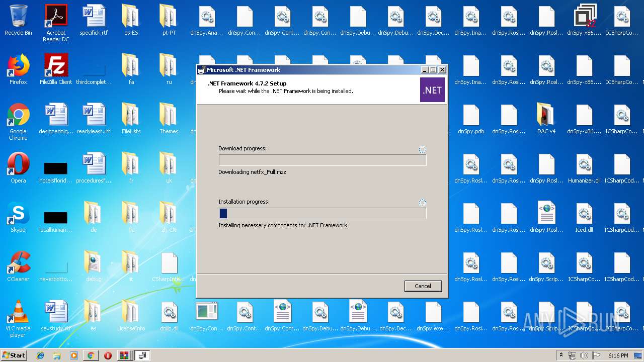The width and height of the screenshot is (644, 362).
Task: Select the designednig document icon
Action: 56,119
